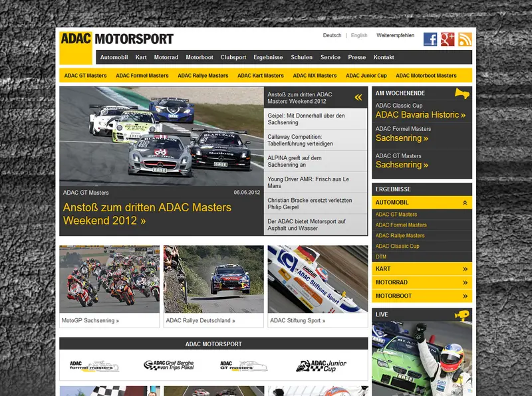Go to ADAC Motorboot Masters in yellow bar

tap(426, 76)
